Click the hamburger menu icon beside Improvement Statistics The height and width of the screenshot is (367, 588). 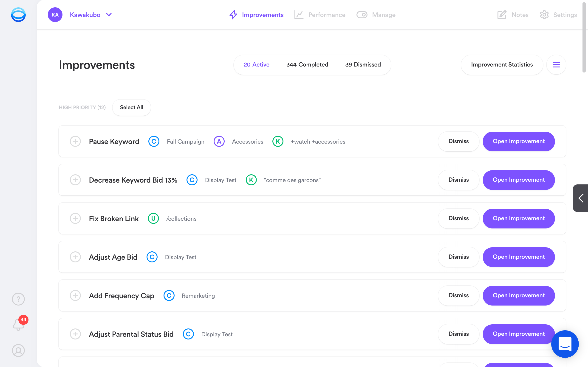click(x=556, y=64)
